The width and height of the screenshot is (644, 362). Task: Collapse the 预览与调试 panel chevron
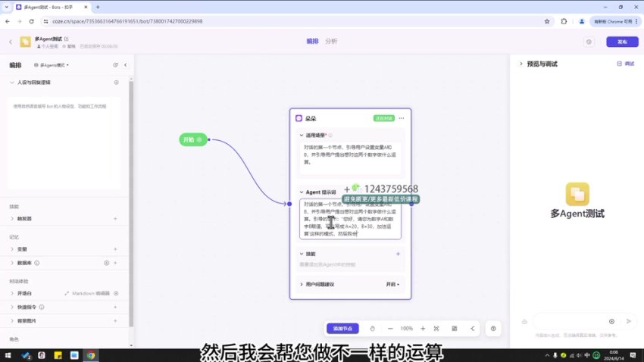[x=521, y=64]
